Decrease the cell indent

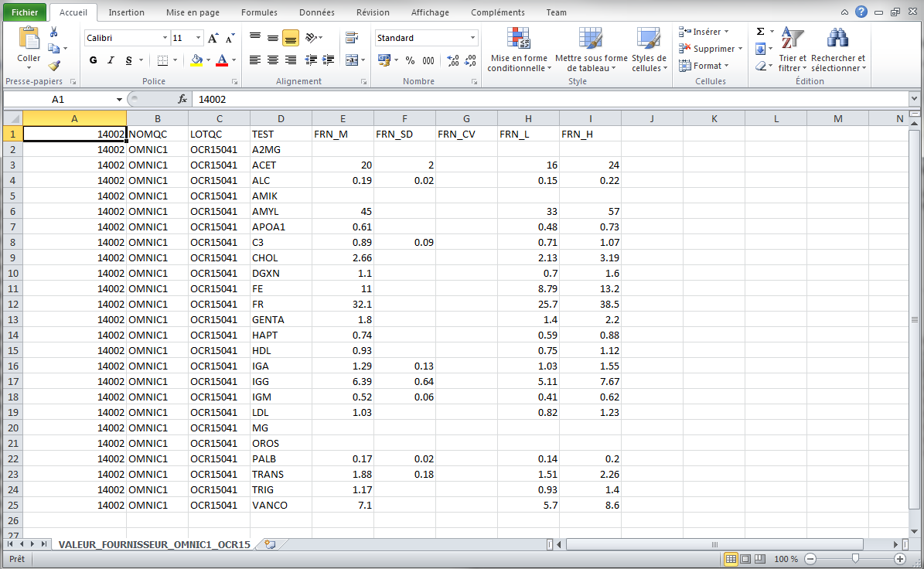(x=311, y=60)
